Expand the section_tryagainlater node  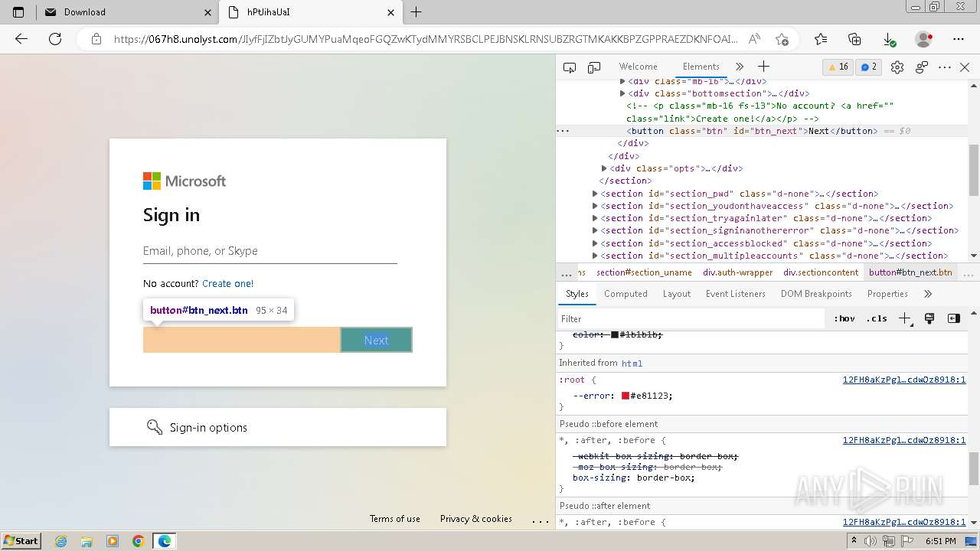pyautogui.click(x=595, y=218)
